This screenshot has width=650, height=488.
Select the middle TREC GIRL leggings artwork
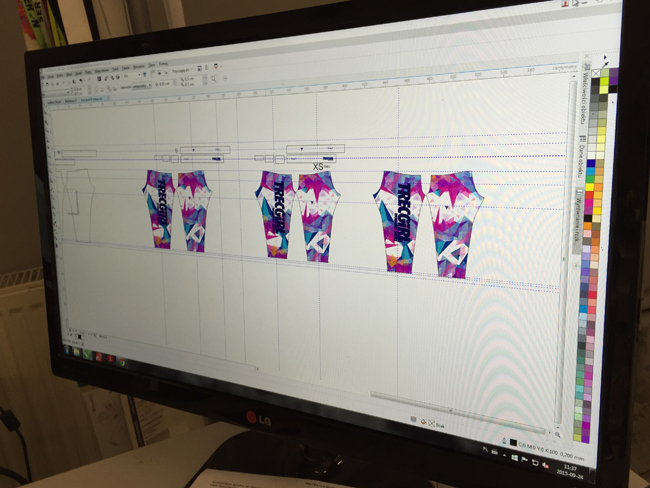[x=297, y=218]
